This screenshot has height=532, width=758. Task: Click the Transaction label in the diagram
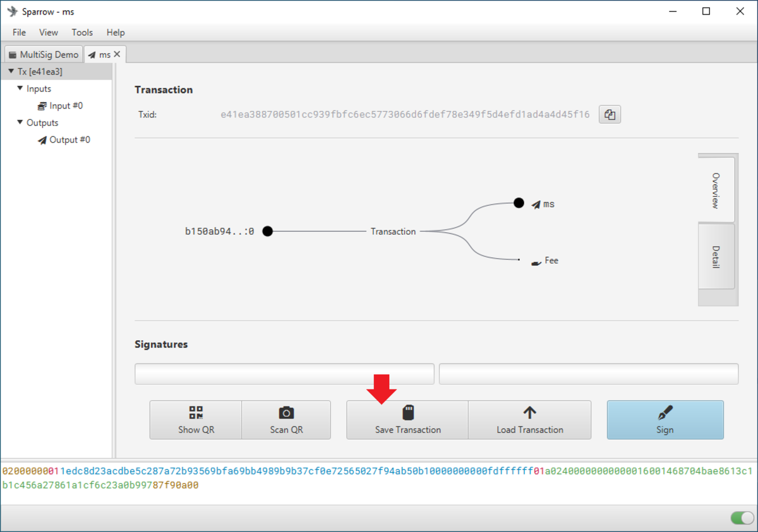point(393,232)
